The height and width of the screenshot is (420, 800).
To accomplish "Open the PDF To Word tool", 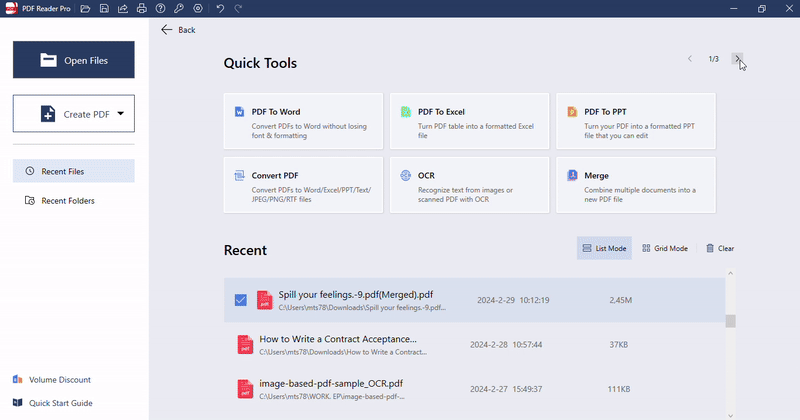I will [x=304, y=122].
